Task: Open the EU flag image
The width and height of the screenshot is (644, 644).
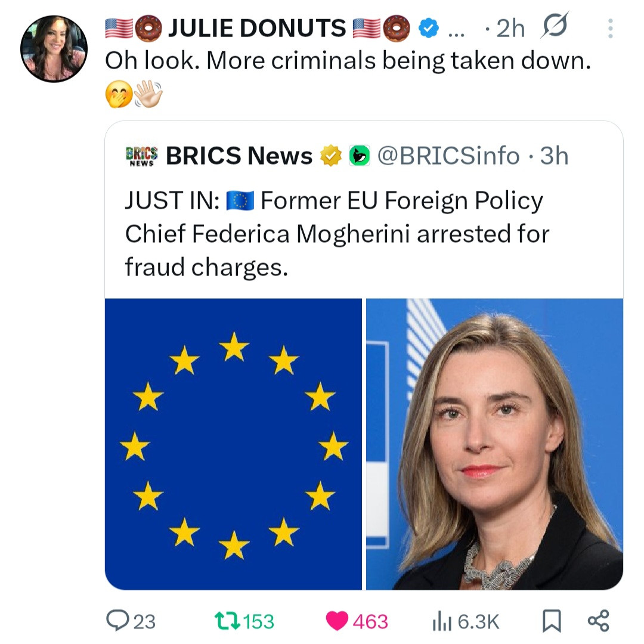Action: point(233,444)
